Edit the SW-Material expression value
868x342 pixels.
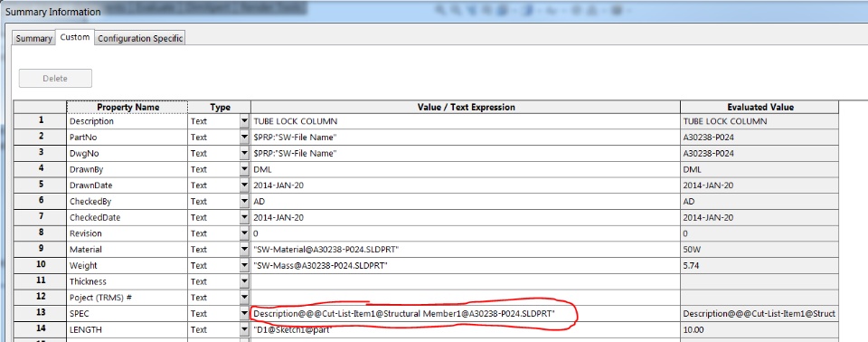tap(466, 250)
